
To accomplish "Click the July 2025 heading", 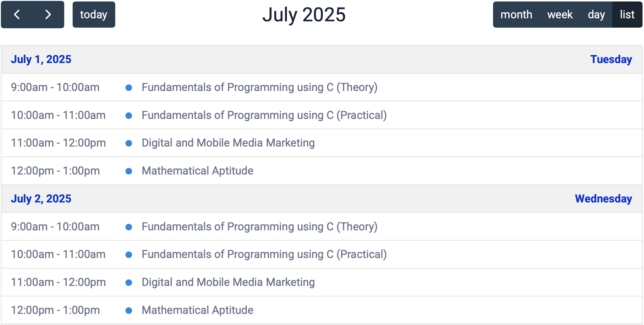I will pos(304,14).
